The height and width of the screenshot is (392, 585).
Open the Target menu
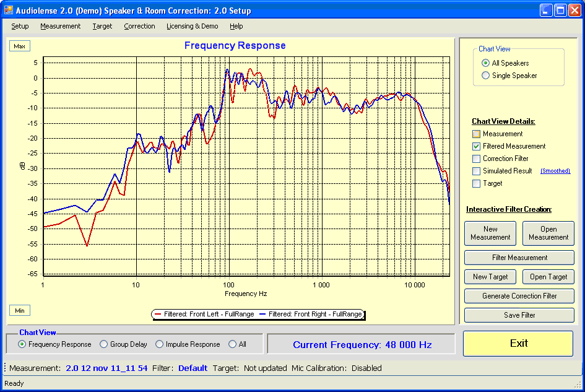(x=102, y=26)
